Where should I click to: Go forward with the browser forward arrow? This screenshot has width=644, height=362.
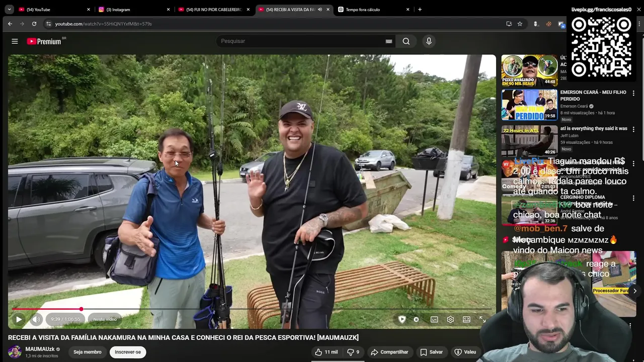click(x=22, y=24)
